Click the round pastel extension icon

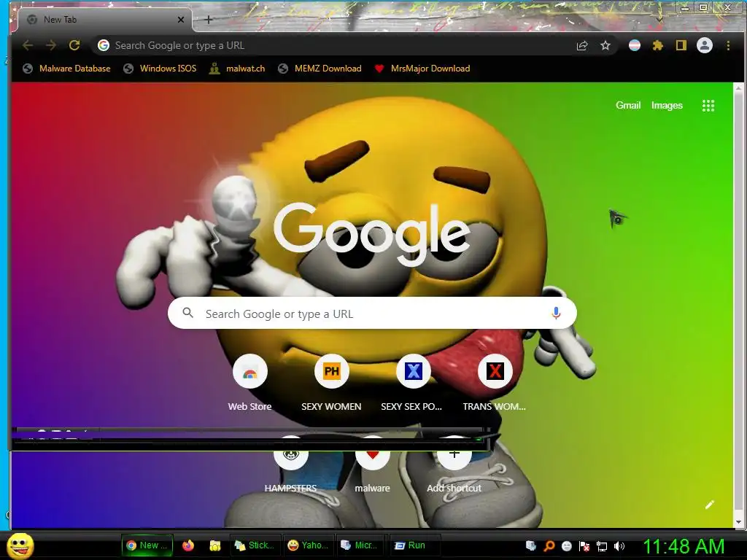(635, 45)
